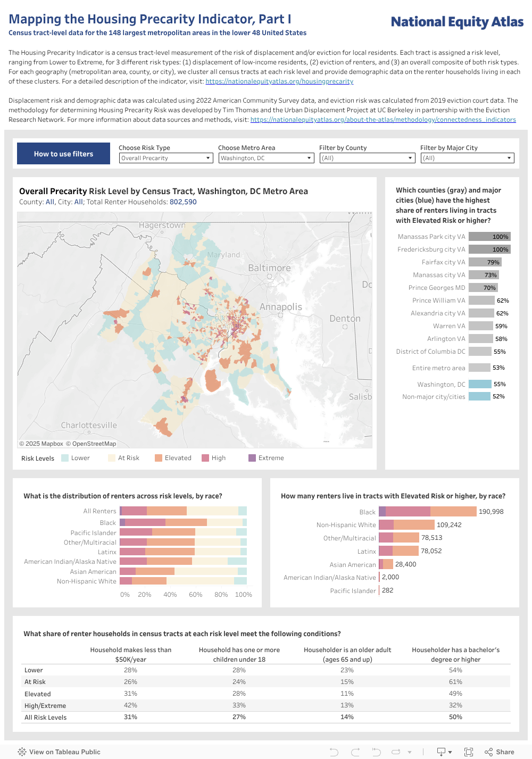
Task: Click the Non-Hispanic White 109,242 bar
Action: coord(406,525)
